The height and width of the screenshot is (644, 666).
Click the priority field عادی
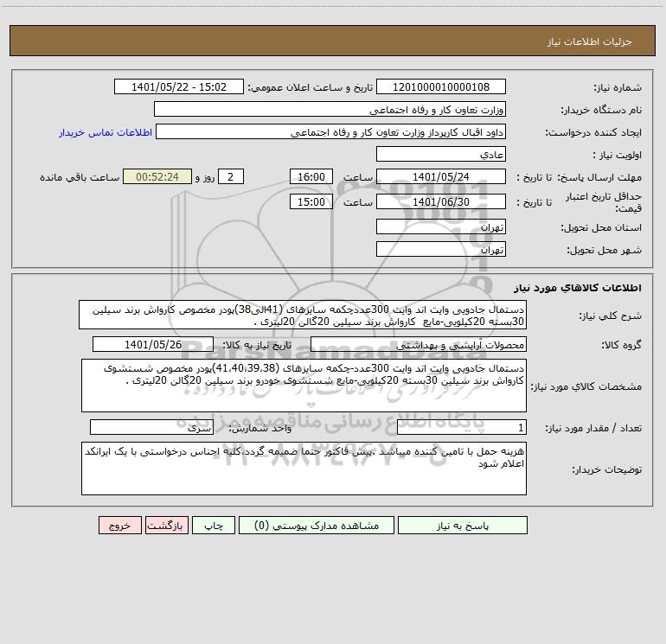[x=441, y=154]
